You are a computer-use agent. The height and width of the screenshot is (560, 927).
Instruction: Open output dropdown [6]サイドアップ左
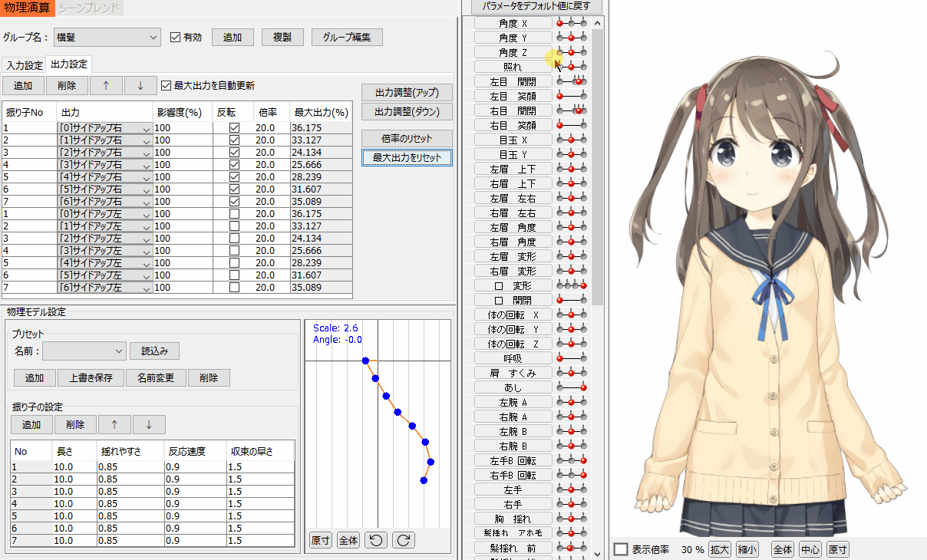105,287
